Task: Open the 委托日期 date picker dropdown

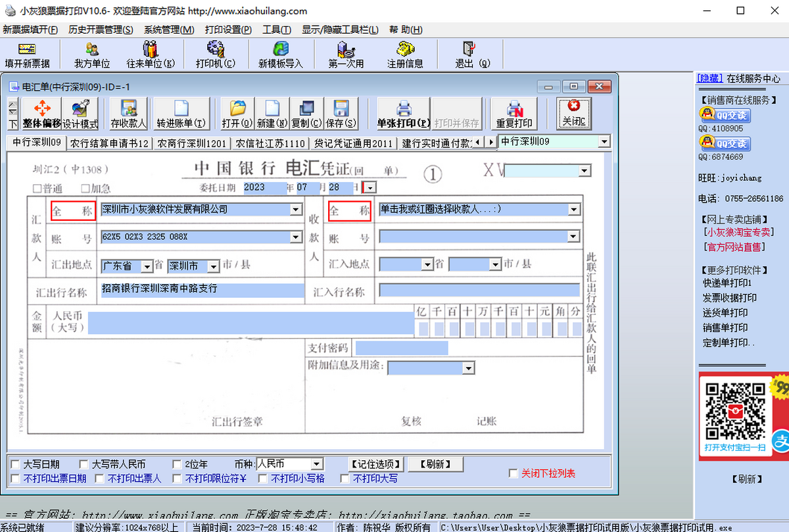Action: (370, 187)
